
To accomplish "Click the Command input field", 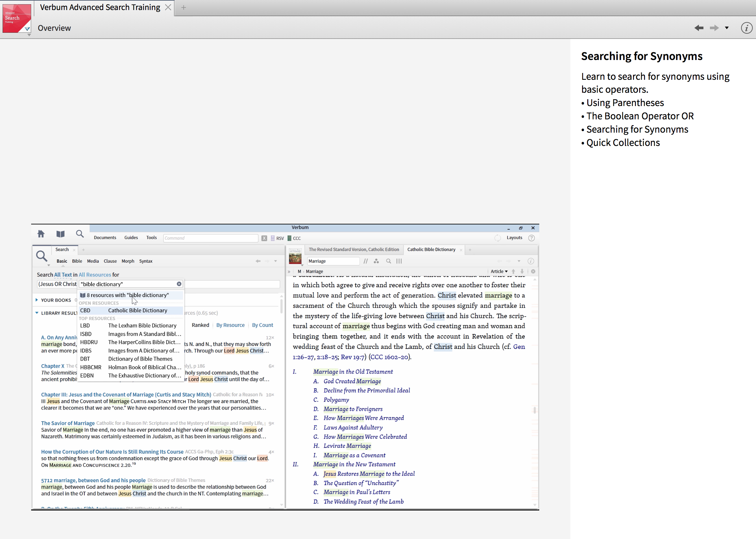I will pos(211,238).
